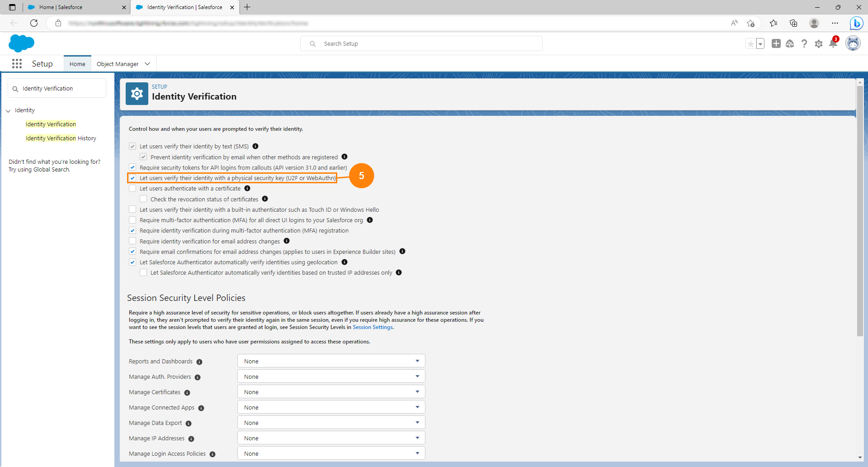Collapse the Identity tree section
The height and width of the screenshot is (467, 868).
(x=8, y=111)
